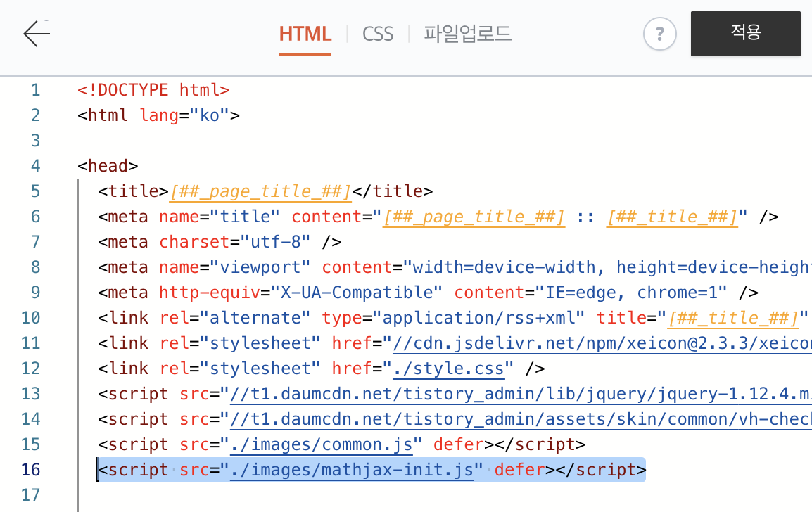Open the jquery-1.12.4 script link
This screenshot has width=812, height=512.
(x=521, y=394)
